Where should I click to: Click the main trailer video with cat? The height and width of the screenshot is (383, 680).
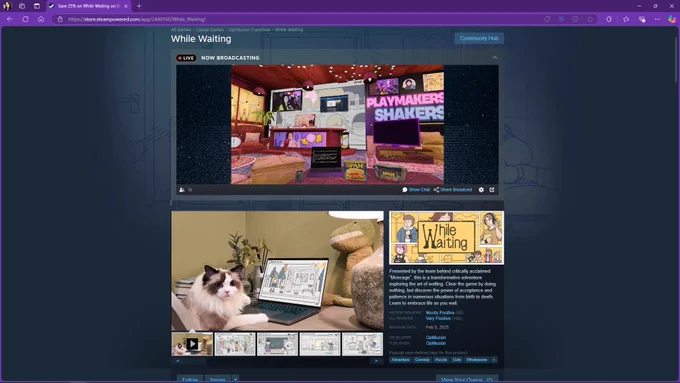(278, 271)
